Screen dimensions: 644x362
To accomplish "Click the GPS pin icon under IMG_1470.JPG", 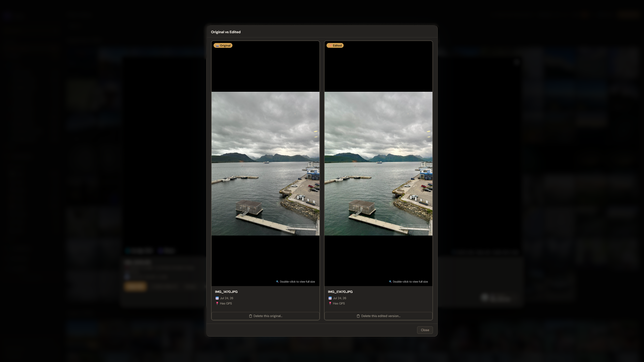I will point(217,303).
